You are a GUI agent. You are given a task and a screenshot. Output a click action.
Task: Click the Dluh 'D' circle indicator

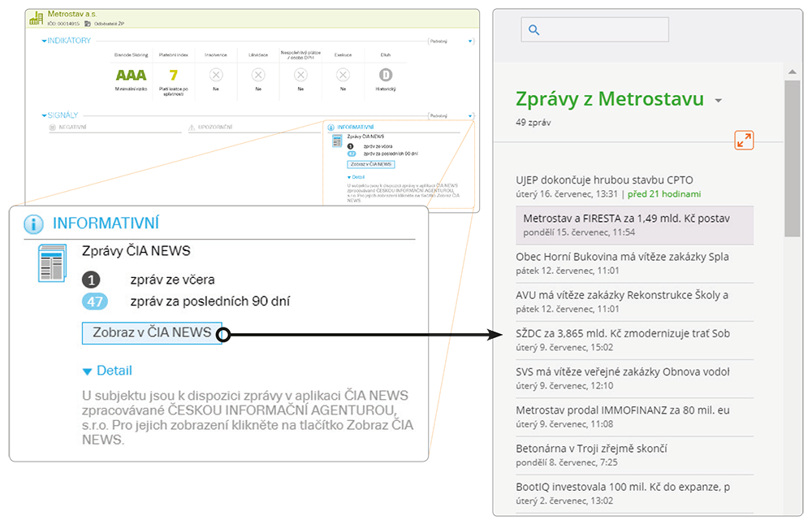tap(385, 75)
